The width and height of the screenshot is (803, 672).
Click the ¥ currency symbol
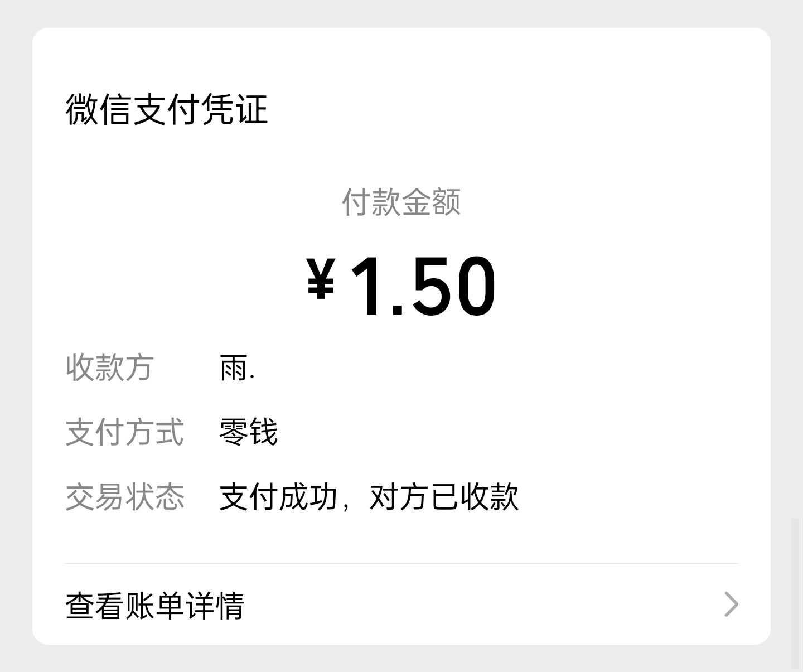(321, 279)
